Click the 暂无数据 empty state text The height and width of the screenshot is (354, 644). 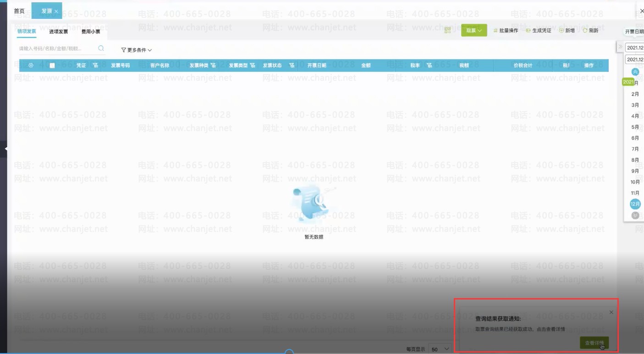314,237
